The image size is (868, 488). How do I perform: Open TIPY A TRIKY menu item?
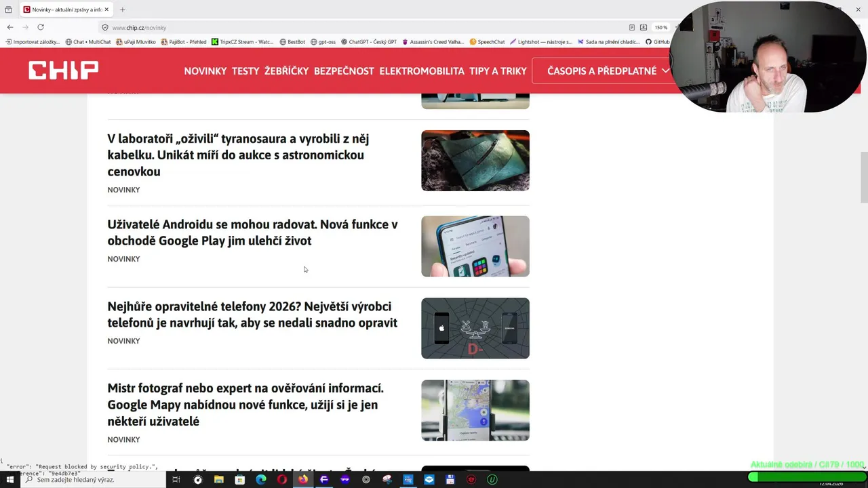[498, 70]
